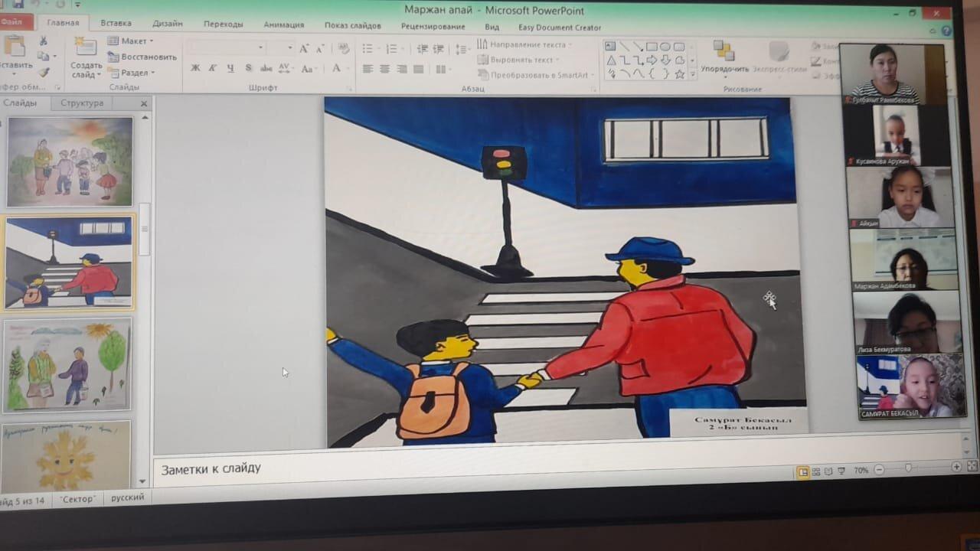
Task: Open the Вставка ribbon tab
Action: 116,24
